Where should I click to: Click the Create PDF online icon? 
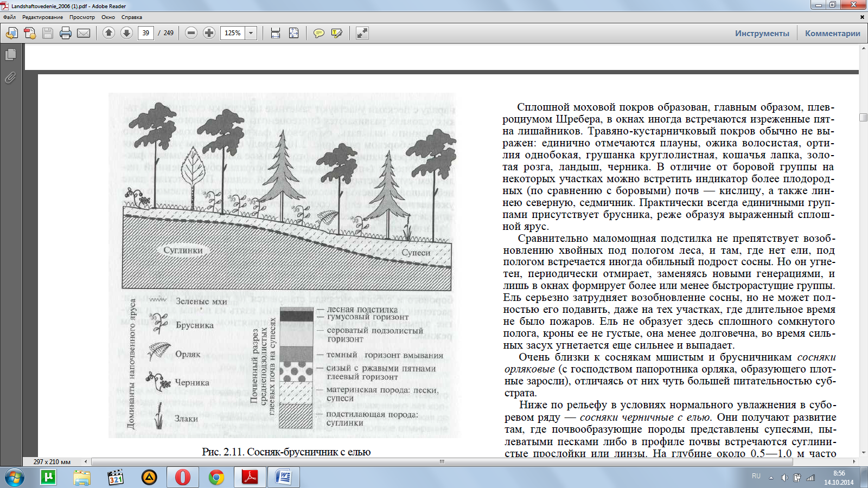coord(12,33)
